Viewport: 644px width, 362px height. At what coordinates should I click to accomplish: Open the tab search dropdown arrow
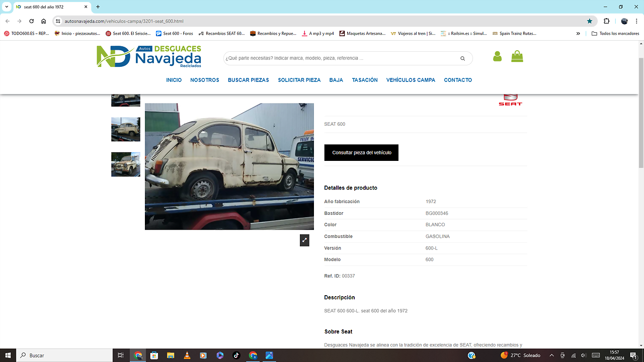click(x=7, y=7)
